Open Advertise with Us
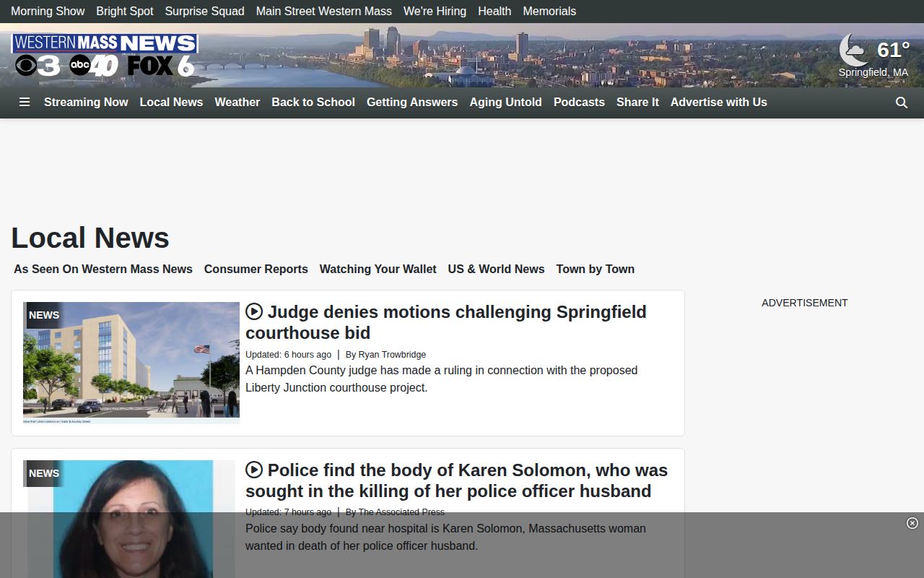The width and height of the screenshot is (924, 578). coord(719,103)
